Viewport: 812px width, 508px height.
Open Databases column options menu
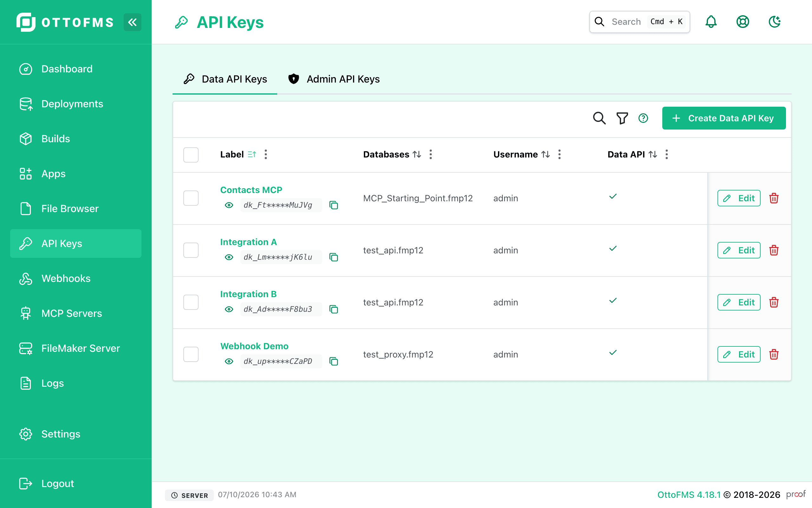pyautogui.click(x=431, y=154)
